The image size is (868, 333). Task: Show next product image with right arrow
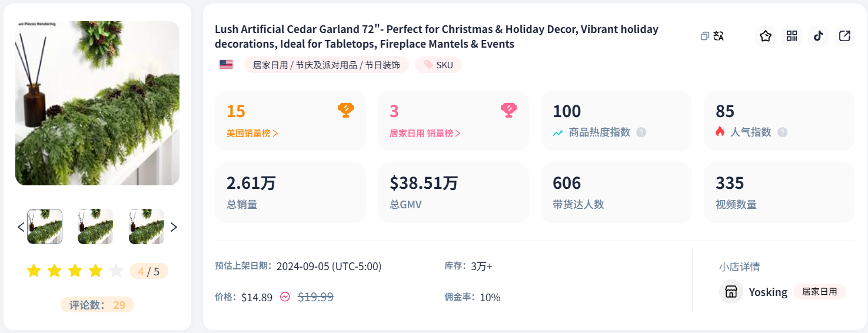[x=174, y=227]
